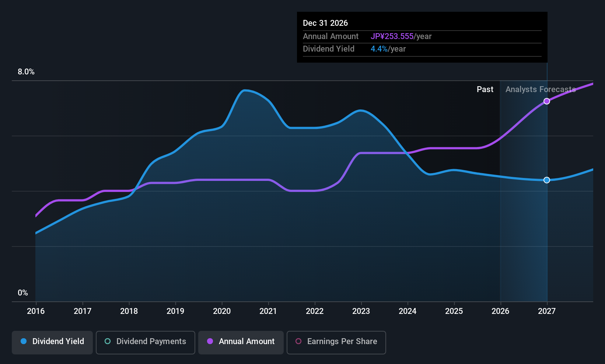Click the blue Dividend Yield data point marker
The width and height of the screenshot is (605, 364).
[x=547, y=180]
